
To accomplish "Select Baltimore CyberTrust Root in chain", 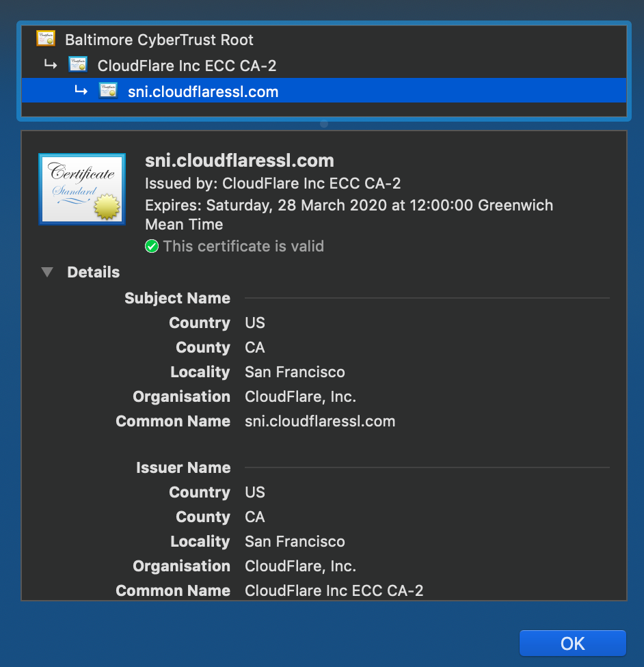I will [x=159, y=40].
